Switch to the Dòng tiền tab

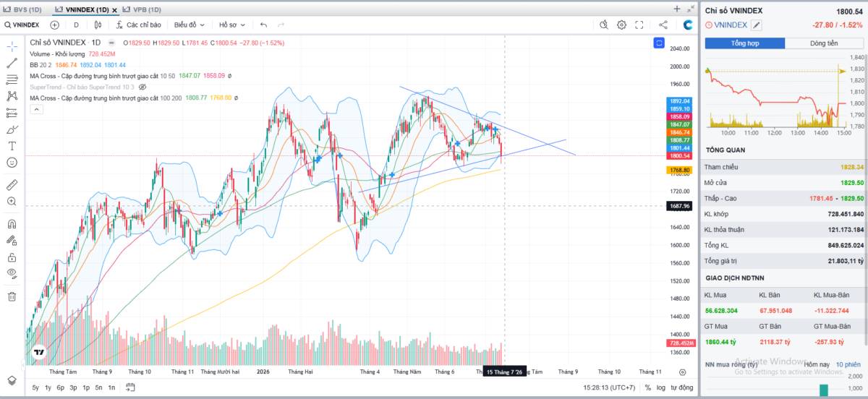pyautogui.click(x=824, y=43)
